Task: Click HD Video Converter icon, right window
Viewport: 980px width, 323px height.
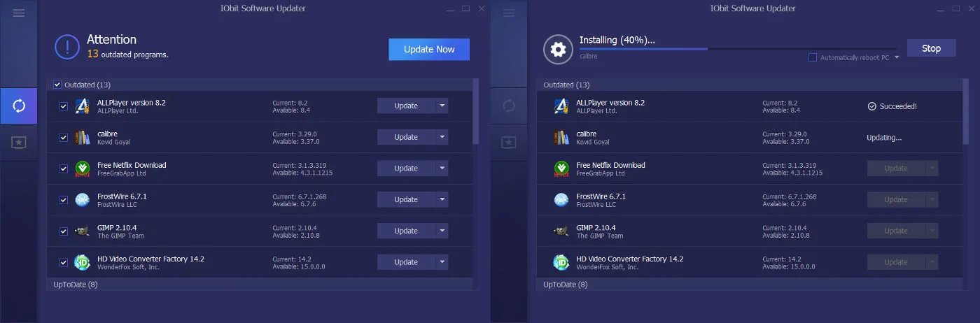Action: [561, 262]
